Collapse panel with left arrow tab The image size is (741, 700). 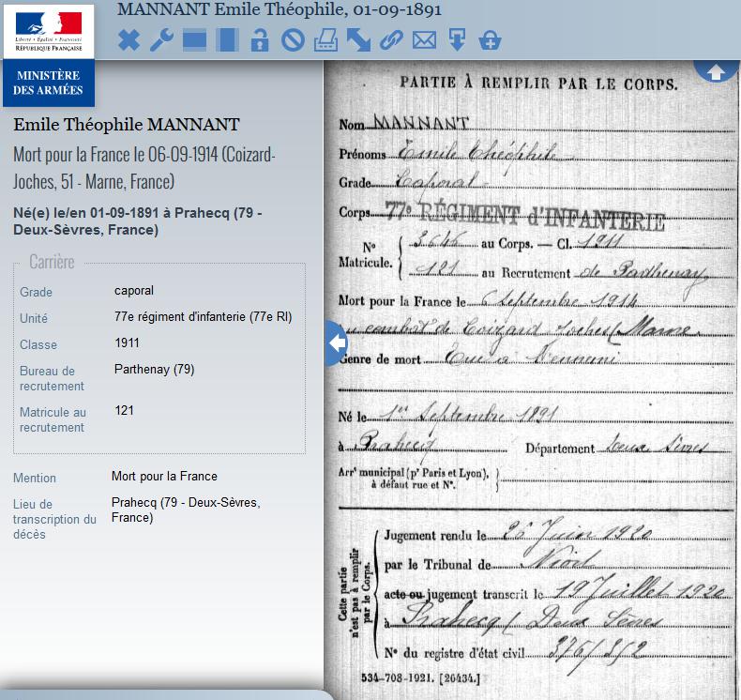coord(337,343)
